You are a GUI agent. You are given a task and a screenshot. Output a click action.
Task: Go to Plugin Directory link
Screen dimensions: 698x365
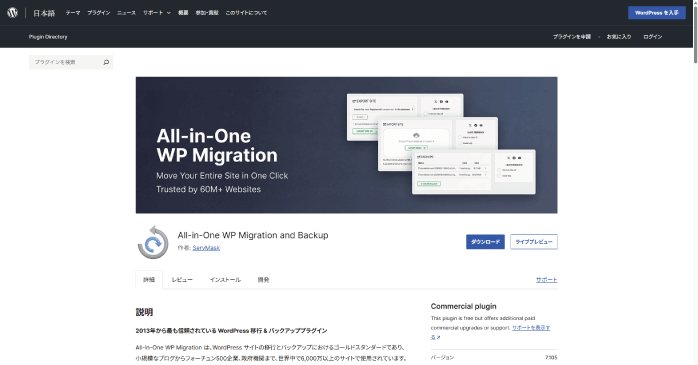pos(48,37)
